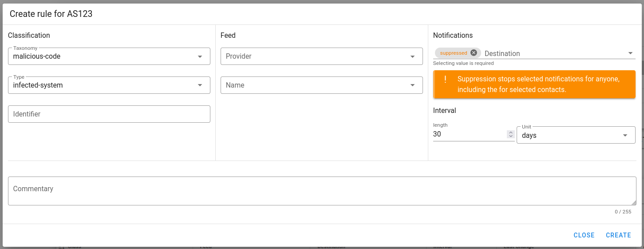Increase the interval length with the up arrow
Screen dimensions: 644x249
pyautogui.click(x=511, y=132)
